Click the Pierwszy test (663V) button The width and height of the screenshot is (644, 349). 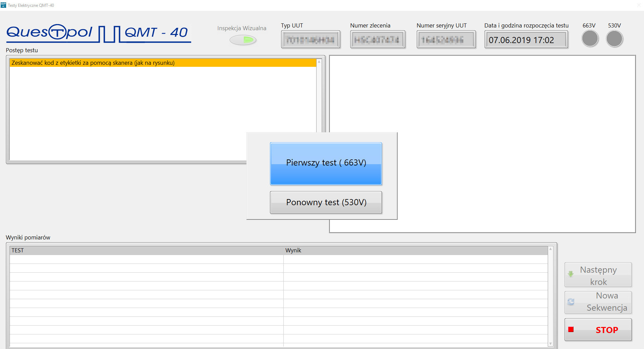[326, 163]
